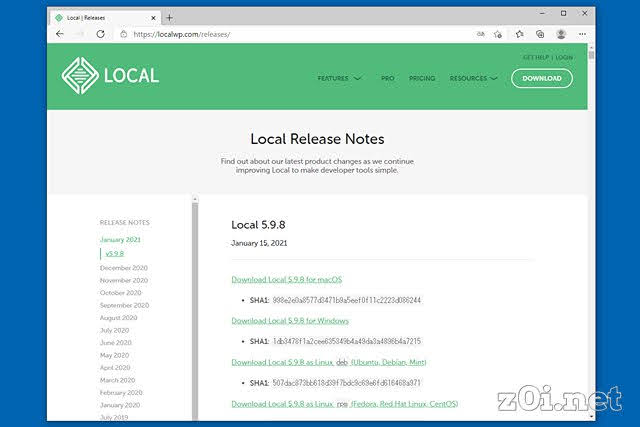Open the read aloud icon in address bar
The width and height of the screenshot is (640, 427).
480,34
